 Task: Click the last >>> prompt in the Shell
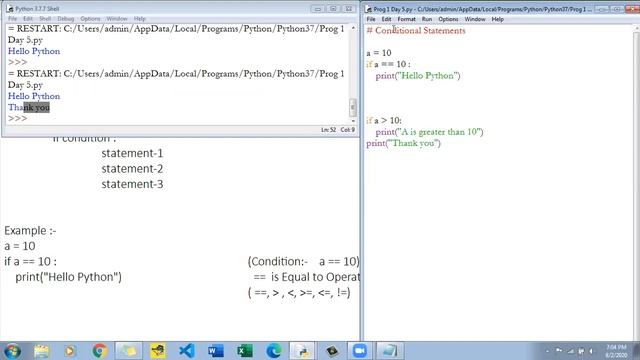coord(18,118)
